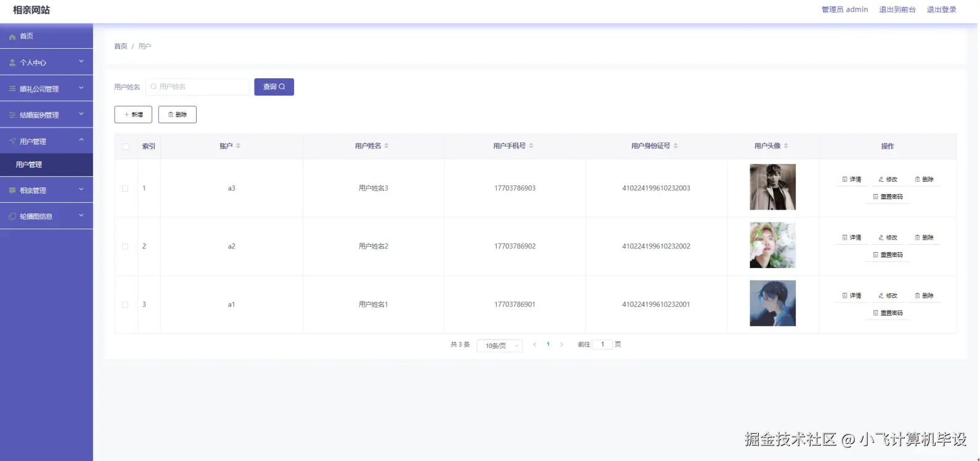Click the avatar thumbnail of user a2
Viewport: 980px width, 461px height.
tap(773, 245)
